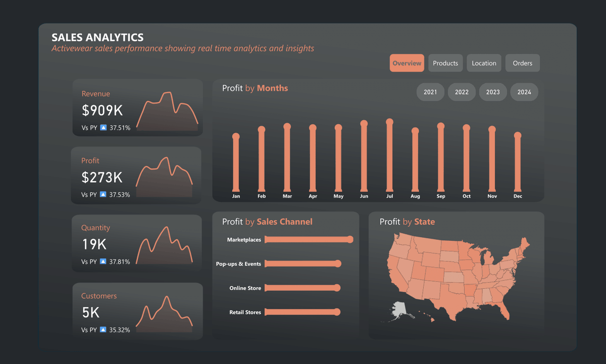Click the $273K profit value
Viewport: 606px width, 364px height.
click(102, 177)
